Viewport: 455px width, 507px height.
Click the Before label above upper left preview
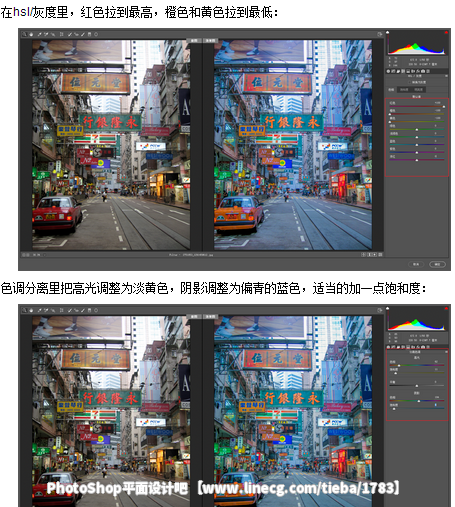pos(194,40)
